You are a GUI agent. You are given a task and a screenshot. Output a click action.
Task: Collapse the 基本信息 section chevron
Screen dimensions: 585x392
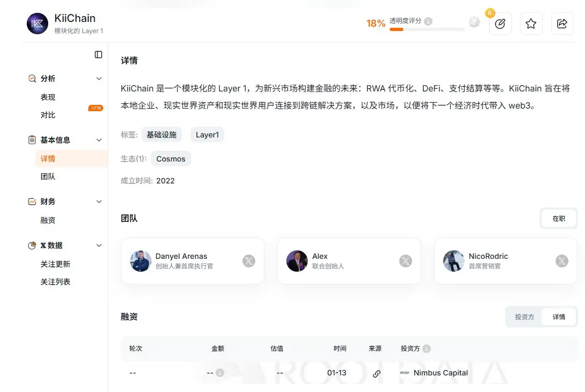click(x=99, y=140)
